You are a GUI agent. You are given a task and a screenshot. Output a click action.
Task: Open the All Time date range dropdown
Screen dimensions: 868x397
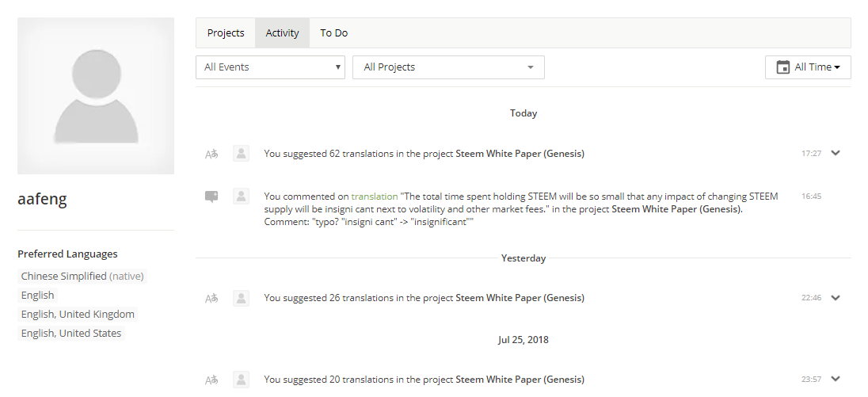point(808,67)
